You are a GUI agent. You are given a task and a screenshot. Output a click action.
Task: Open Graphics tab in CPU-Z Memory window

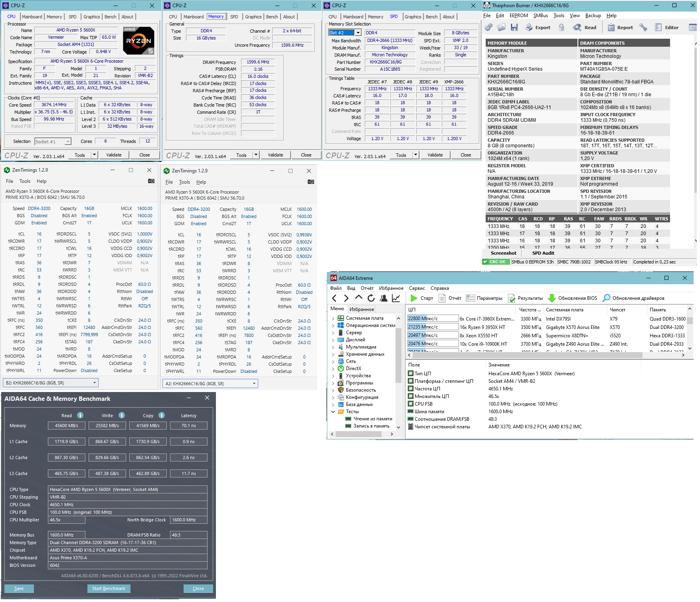point(253,17)
